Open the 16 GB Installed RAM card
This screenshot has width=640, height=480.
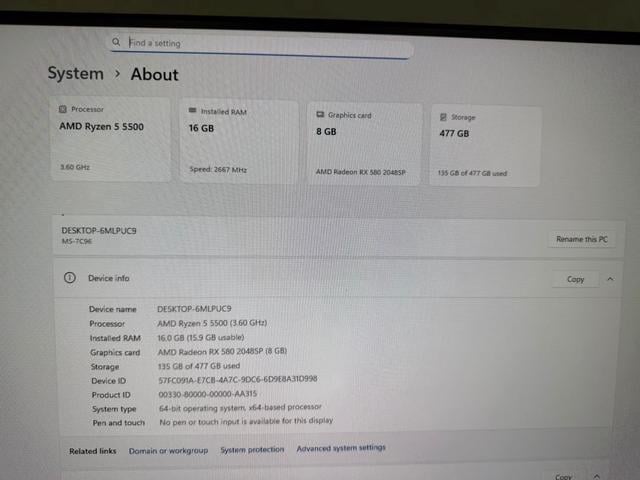coord(239,142)
